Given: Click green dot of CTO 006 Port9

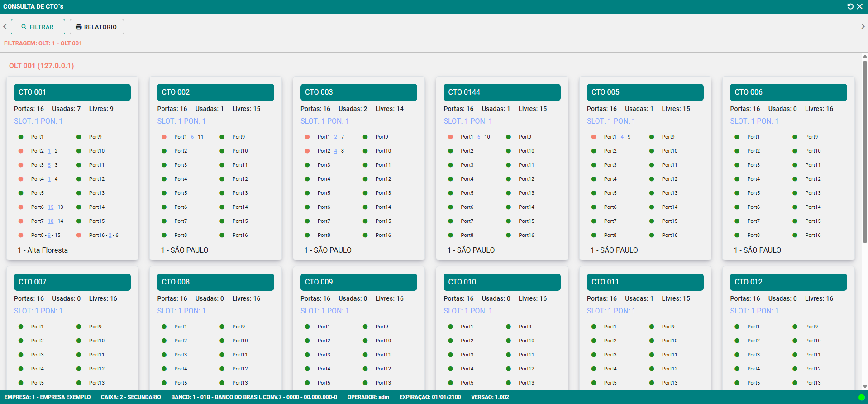Looking at the screenshot, I should [x=795, y=137].
